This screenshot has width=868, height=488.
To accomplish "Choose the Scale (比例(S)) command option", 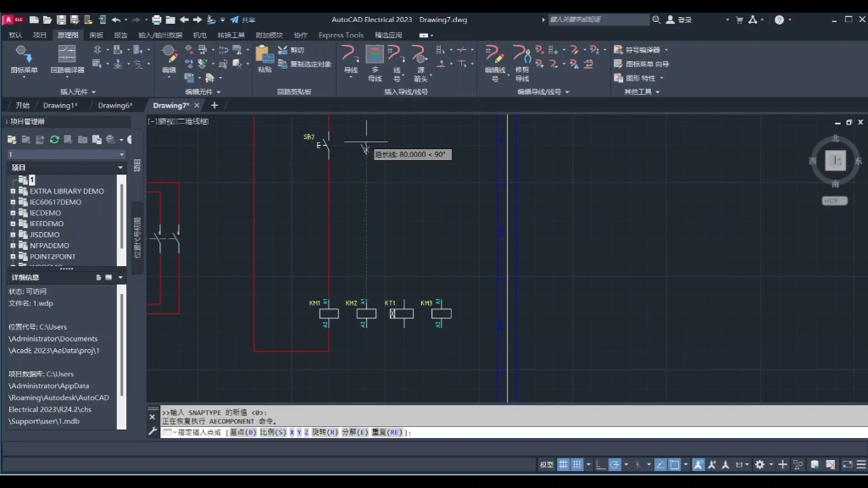I will [x=273, y=432].
